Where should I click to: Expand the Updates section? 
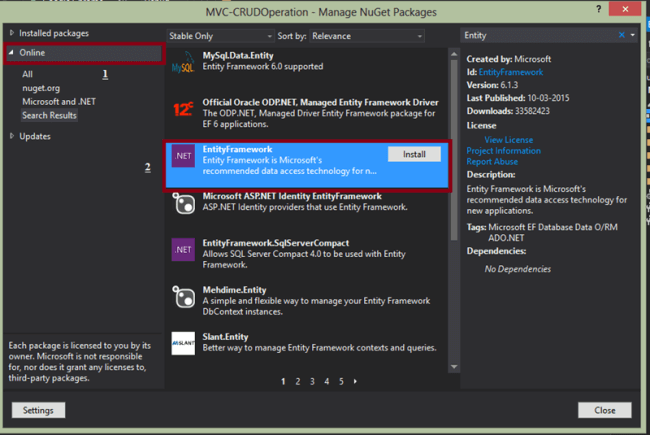coord(12,136)
